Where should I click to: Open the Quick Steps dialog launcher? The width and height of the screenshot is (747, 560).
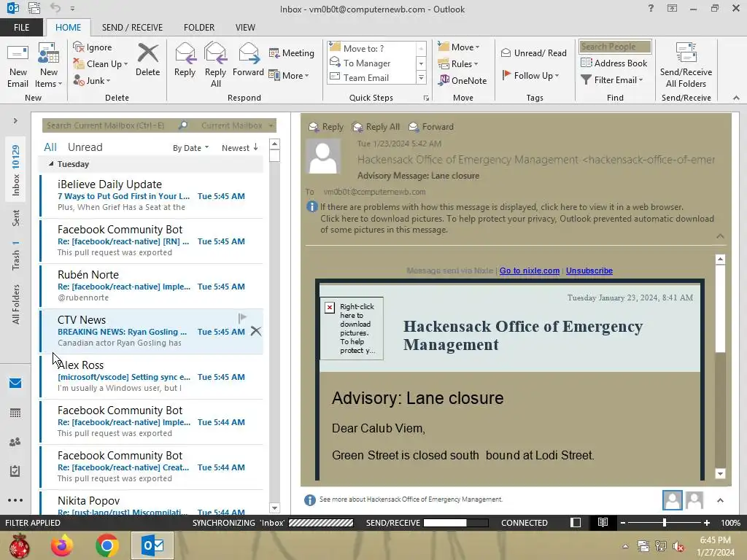click(426, 98)
